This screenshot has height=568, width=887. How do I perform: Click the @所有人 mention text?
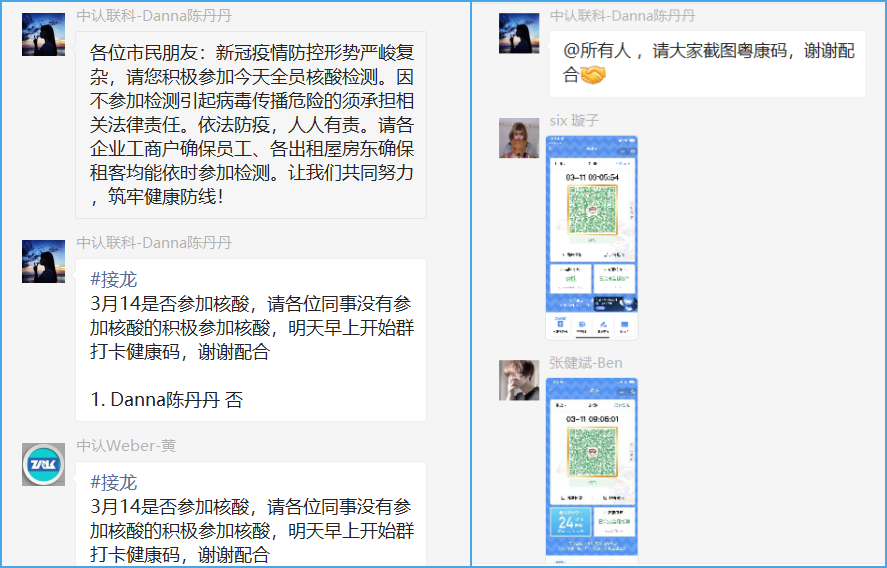599,50
